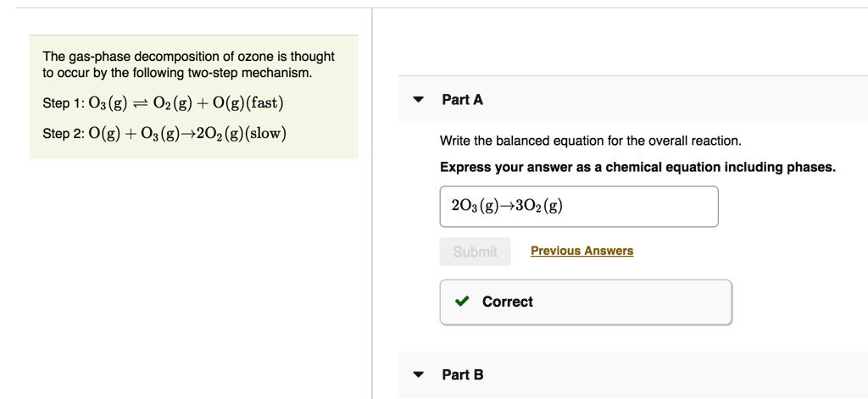Image resolution: width=868 pixels, height=399 pixels.
Task: Click the equilibrium double arrow in Step 1
Action: [141, 103]
